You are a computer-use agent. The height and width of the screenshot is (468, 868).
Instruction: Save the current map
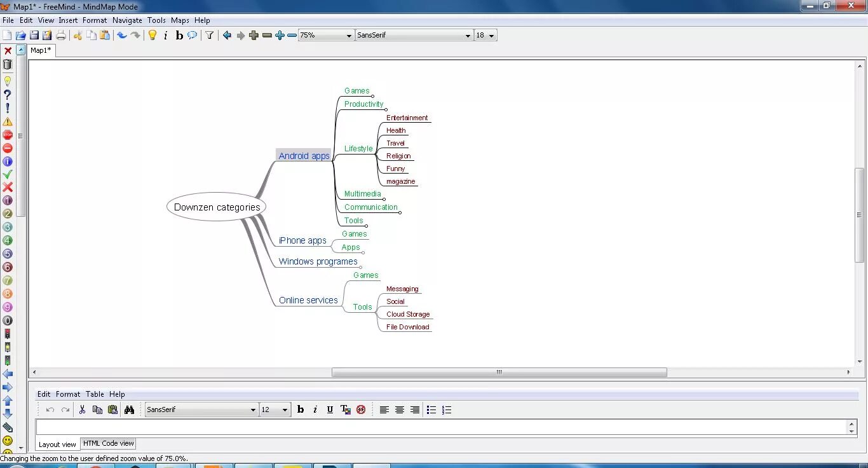click(x=34, y=36)
